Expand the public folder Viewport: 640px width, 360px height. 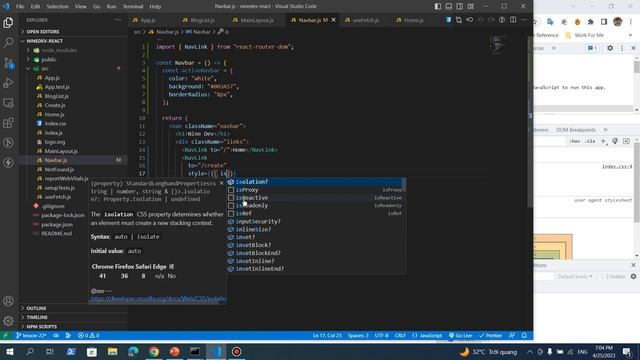pyautogui.click(x=49, y=60)
